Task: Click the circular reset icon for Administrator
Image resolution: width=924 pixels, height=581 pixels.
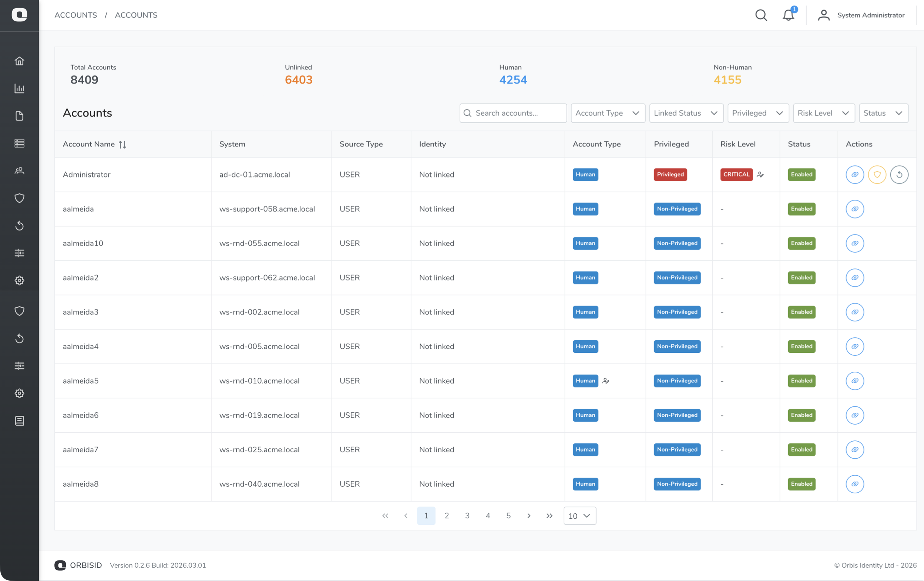Action: pos(899,175)
